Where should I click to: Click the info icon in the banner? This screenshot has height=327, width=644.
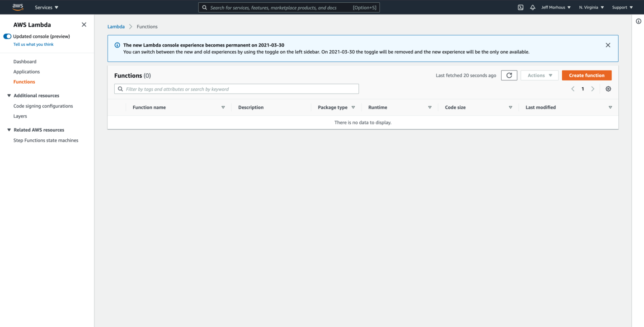coord(117,44)
